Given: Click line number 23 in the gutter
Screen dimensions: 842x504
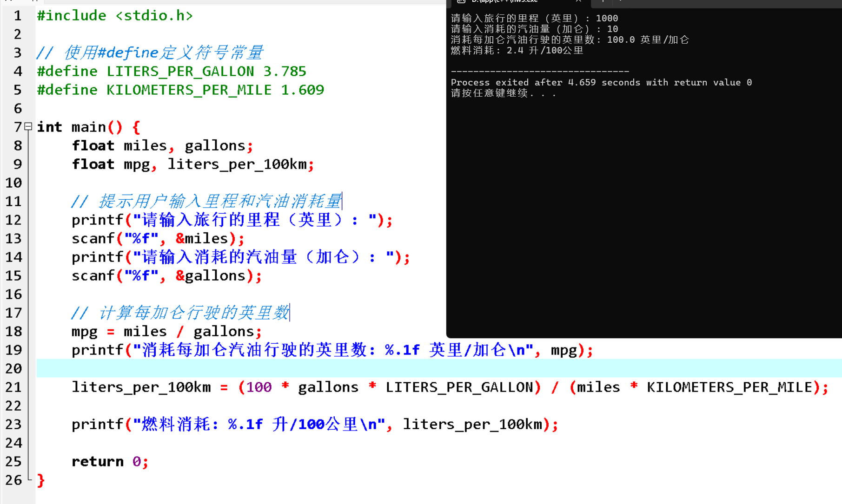Looking at the screenshot, I should [13, 425].
